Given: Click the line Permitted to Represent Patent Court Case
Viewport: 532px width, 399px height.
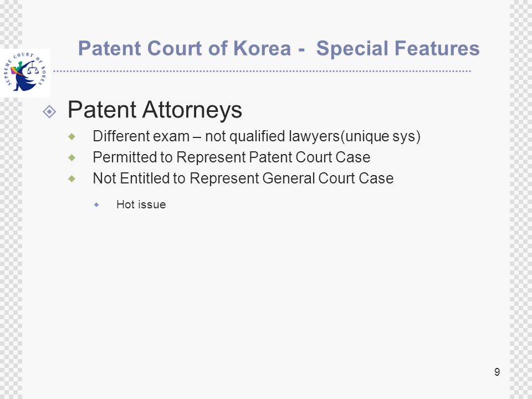Looking at the screenshot, I should [232, 157].
